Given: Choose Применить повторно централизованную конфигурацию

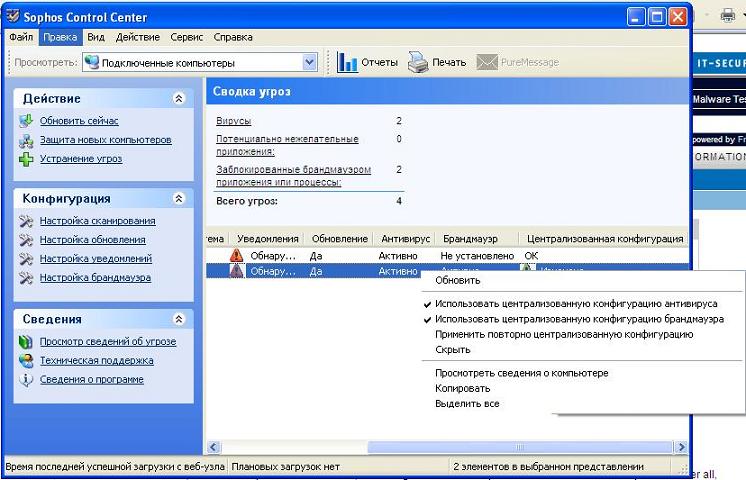Looking at the screenshot, I should pos(564,334).
